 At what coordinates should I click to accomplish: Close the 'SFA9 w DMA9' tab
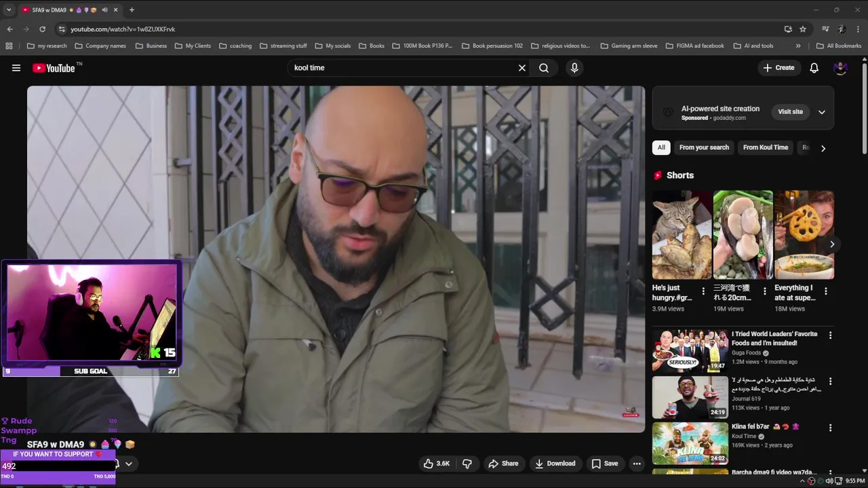pos(116,10)
